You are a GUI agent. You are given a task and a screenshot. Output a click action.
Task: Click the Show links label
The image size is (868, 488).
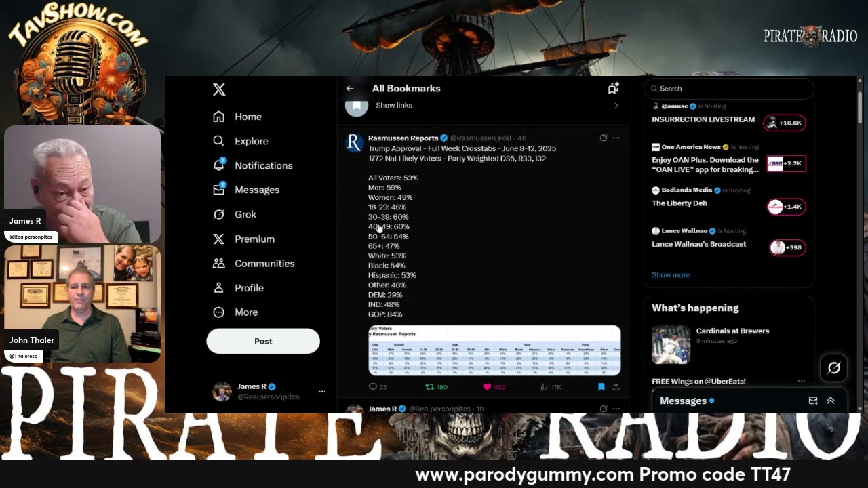[x=394, y=105]
